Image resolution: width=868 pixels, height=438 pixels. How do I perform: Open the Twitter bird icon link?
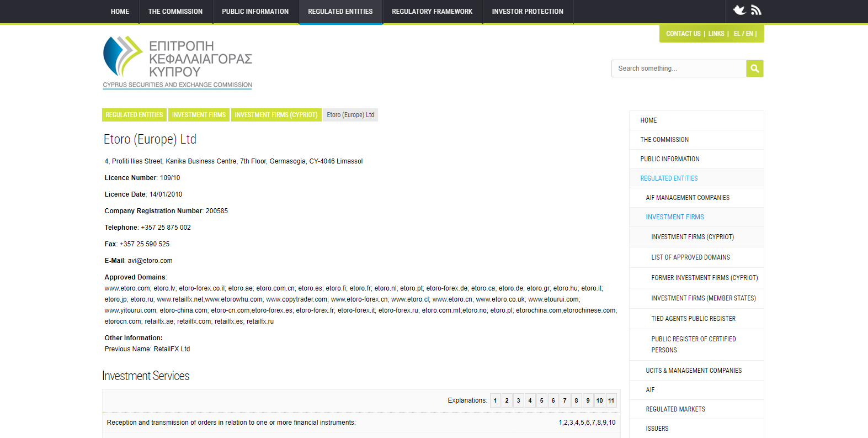[739, 10]
